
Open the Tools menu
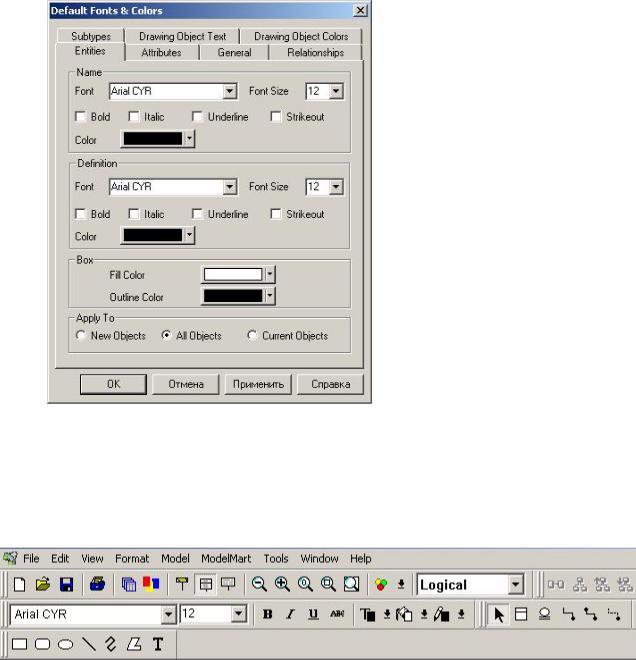(276, 559)
